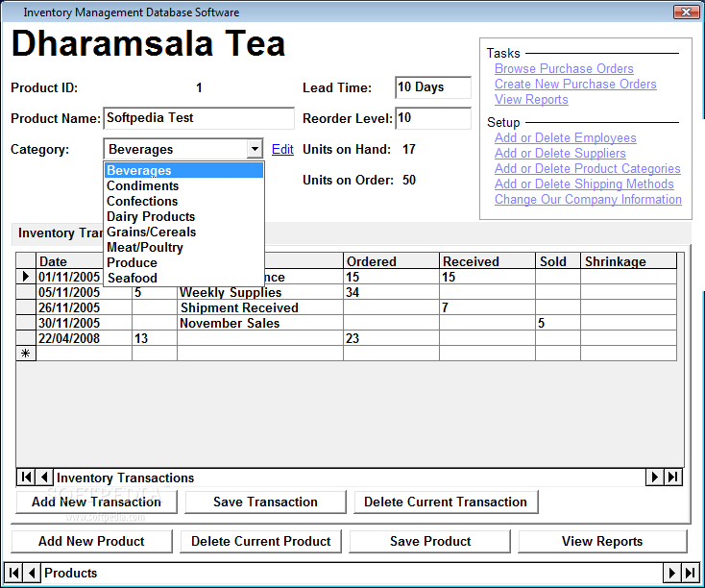Close the Inventory Management window

pos(686,12)
